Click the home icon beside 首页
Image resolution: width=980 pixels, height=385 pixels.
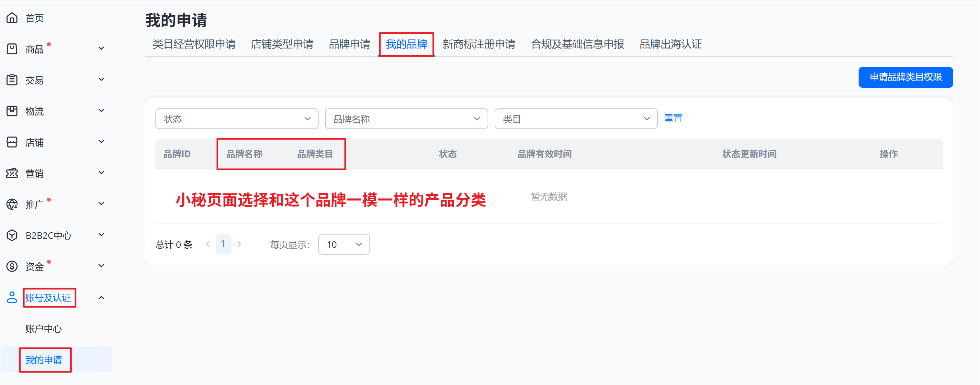12,18
